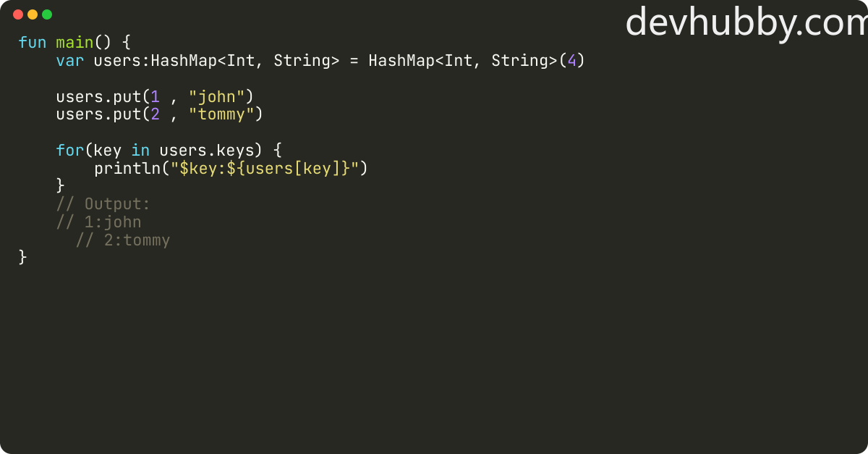This screenshot has width=868, height=454.
Task: Click the green maximize dot
Action: pyautogui.click(x=47, y=14)
